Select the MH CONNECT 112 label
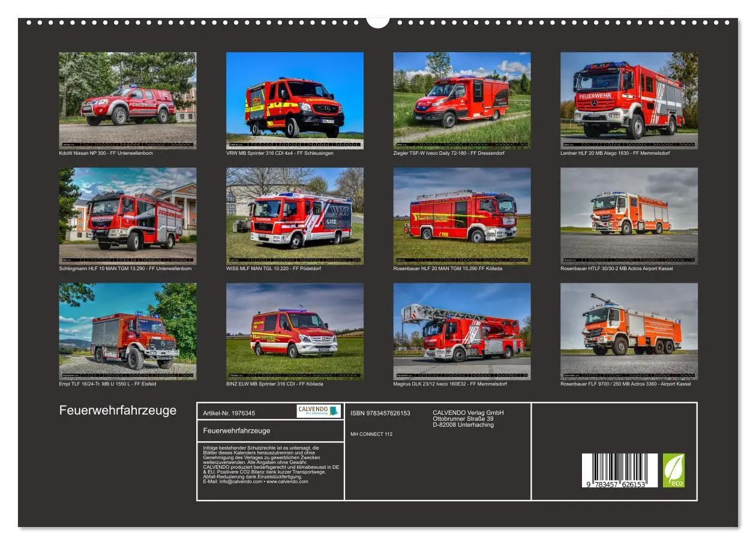 [373, 434]
